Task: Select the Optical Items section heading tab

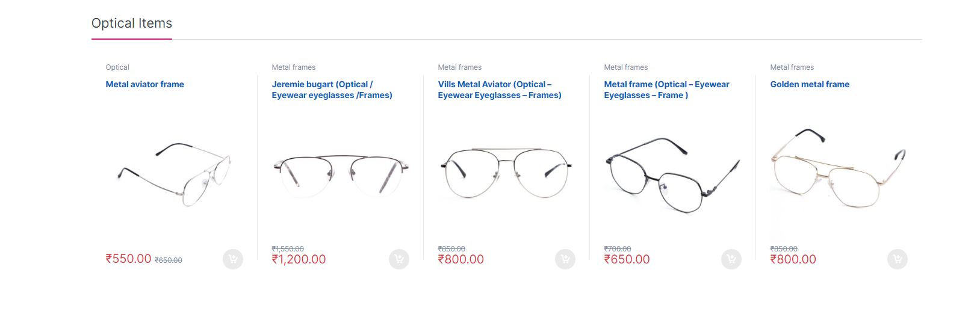Action: point(132,23)
